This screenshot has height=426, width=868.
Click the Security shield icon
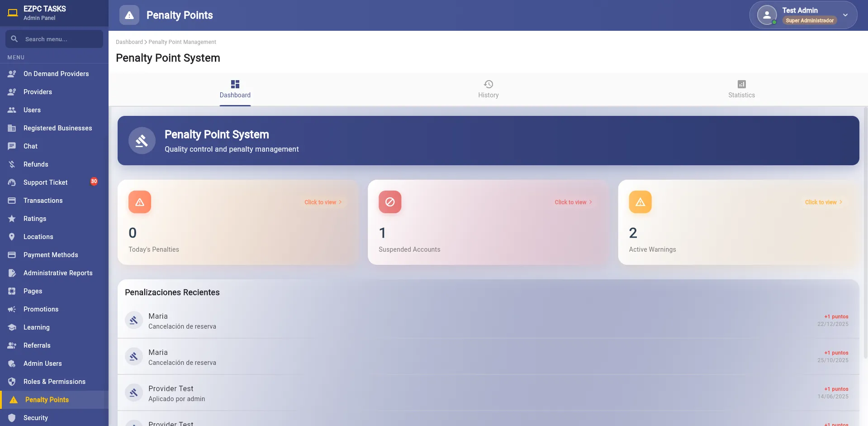click(12, 418)
